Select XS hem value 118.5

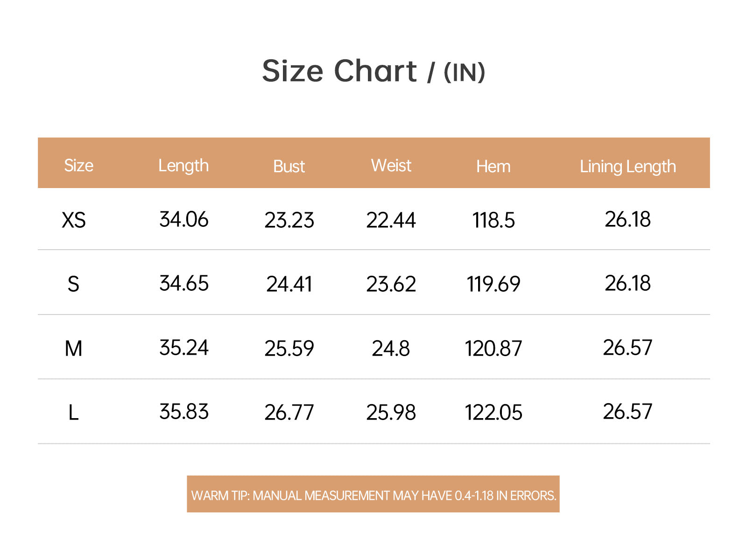pos(493,220)
